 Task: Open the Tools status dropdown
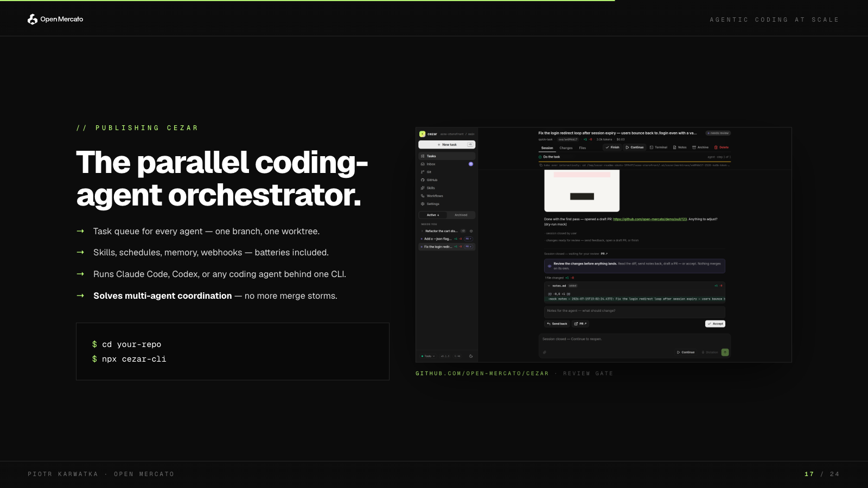[428, 356]
